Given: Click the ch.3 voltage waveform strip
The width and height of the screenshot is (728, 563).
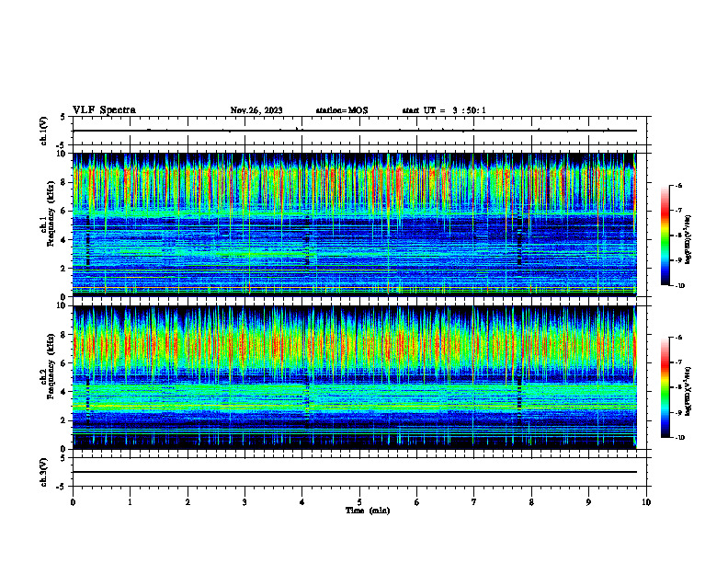Looking at the screenshot, I should (x=359, y=472).
